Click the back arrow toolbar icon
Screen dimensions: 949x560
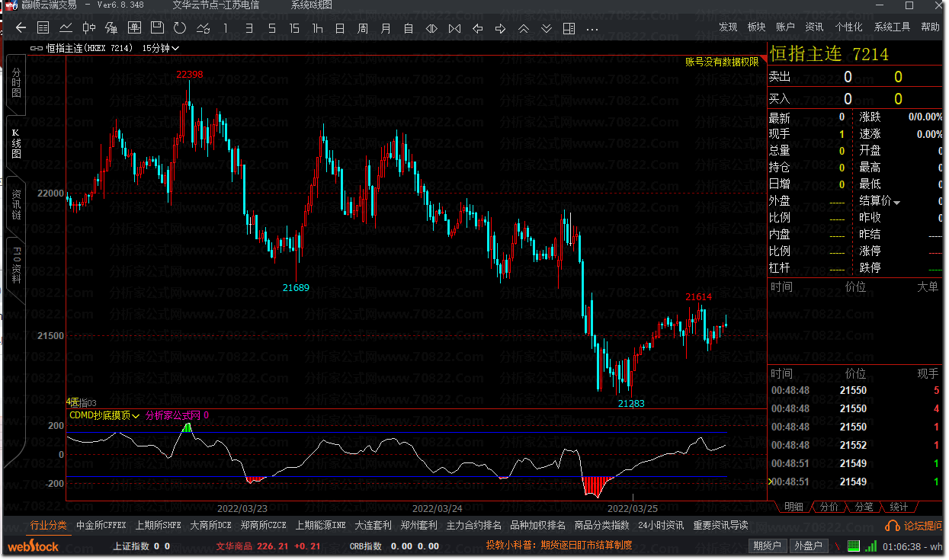click(21, 28)
